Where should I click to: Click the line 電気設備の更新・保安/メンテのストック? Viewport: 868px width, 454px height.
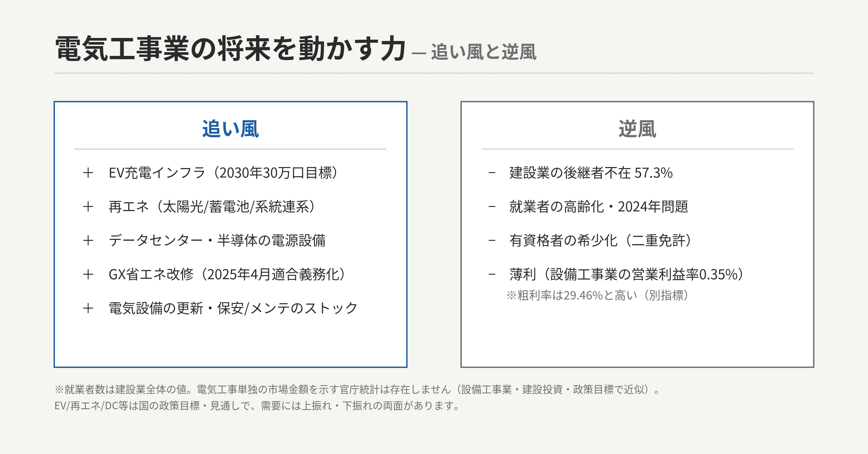(x=233, y=308)
